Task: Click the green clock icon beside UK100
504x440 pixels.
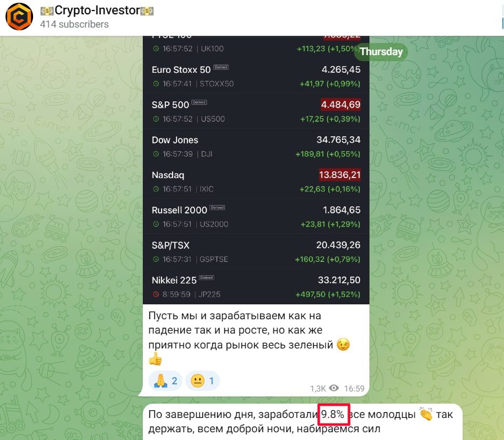Action: pyautogui.click(x=156, y=49)
